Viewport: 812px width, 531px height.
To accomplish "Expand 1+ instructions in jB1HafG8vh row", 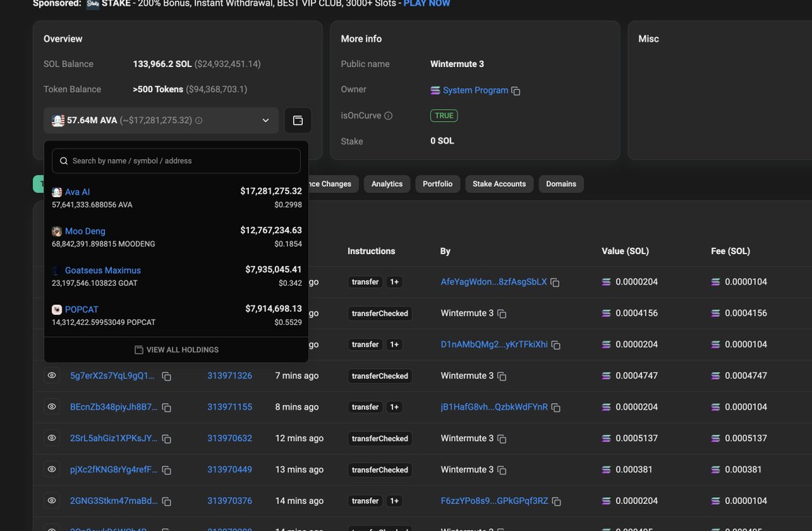I will coord(394,407).
